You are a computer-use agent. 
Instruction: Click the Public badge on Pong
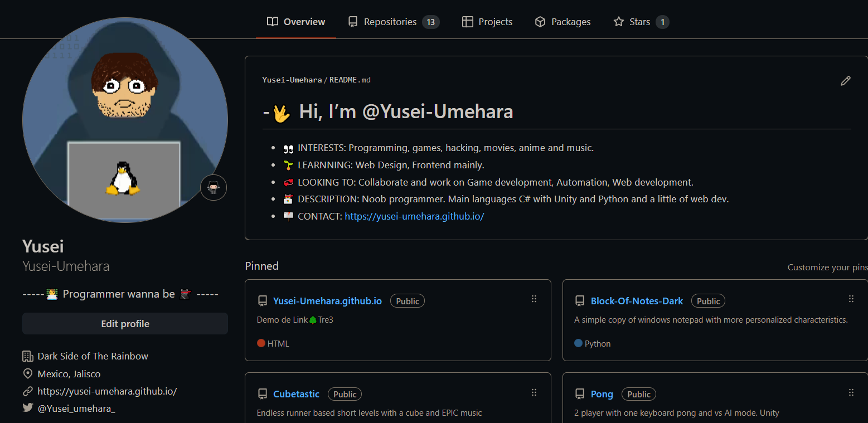pyautogui.click(x=639, y=394)
